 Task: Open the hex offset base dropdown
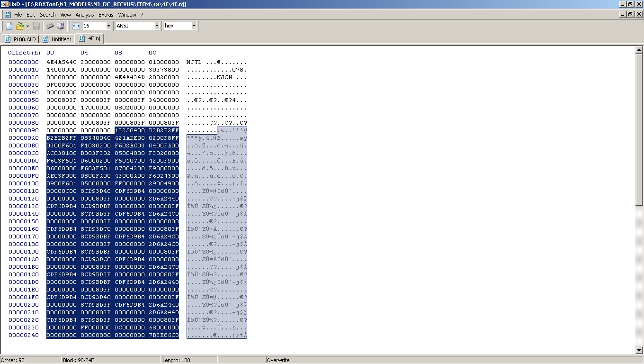(x=194, y=26)
